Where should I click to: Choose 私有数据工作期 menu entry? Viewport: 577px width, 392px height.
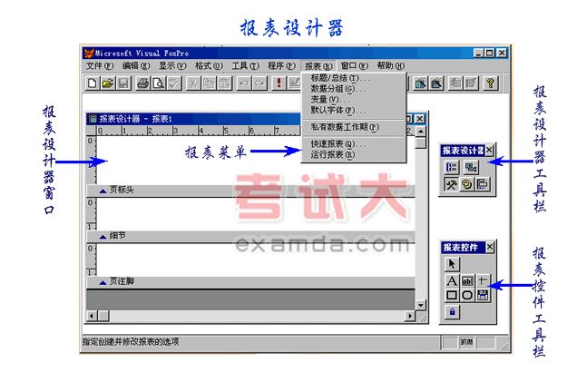pos(354,127)
